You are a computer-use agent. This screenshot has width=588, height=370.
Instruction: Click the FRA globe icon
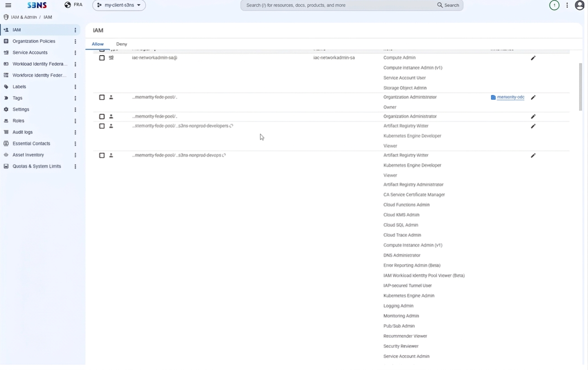point(68,5)
